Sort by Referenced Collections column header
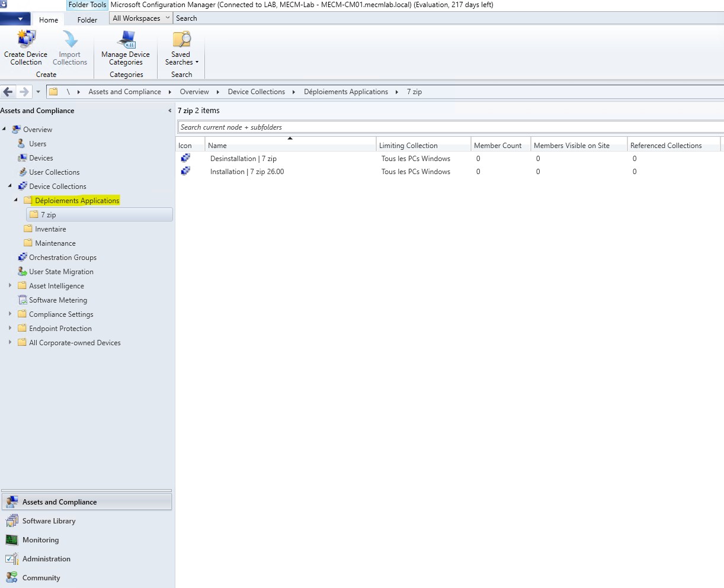Screen dimensions: 724x588 (x=674, y=146)
